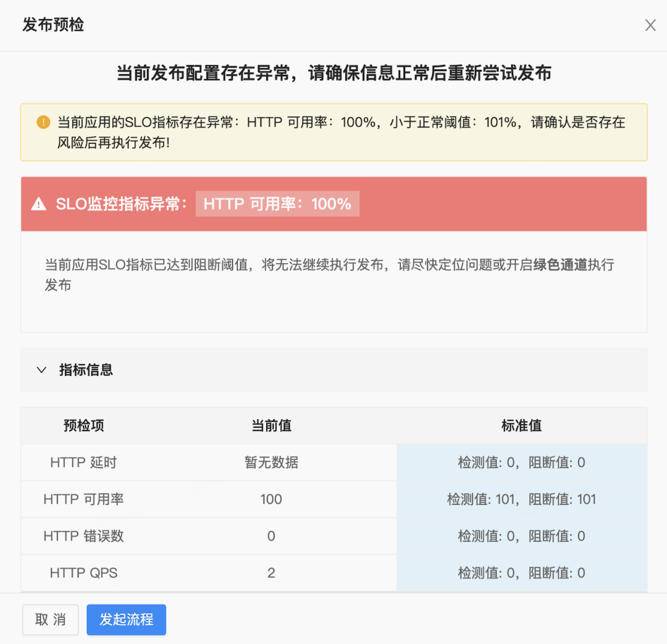Click the triangle alert icon in the red banner

tap(39, 204)
